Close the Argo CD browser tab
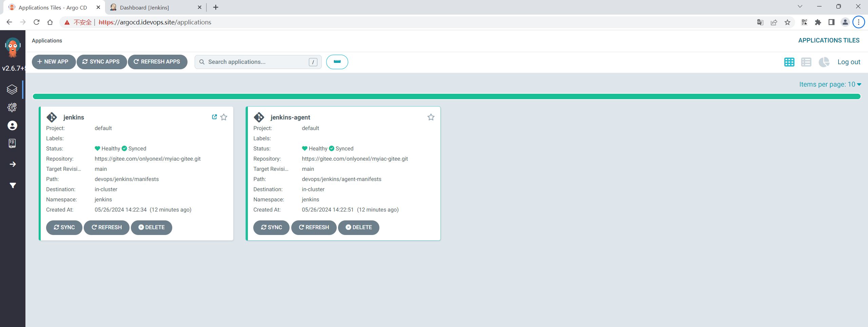The image size is (868, 327). [98, 7]
